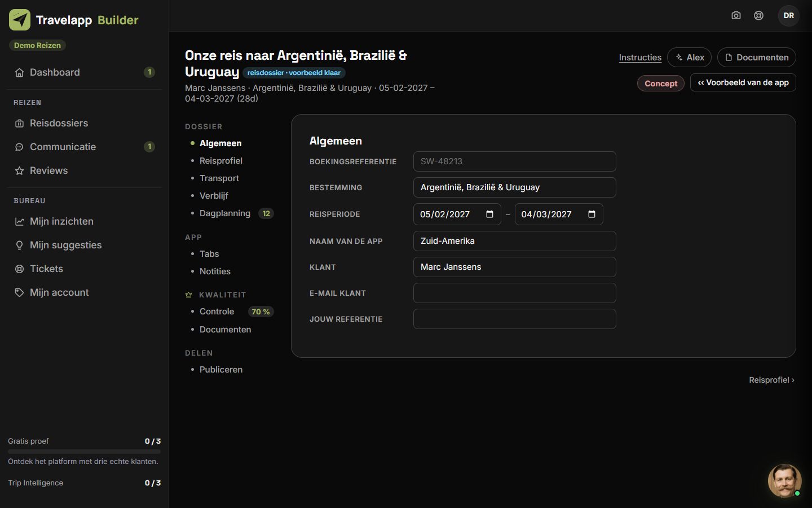Click the Alex assistant button
This screenshot has width=812, height=508.
(689, 58)
